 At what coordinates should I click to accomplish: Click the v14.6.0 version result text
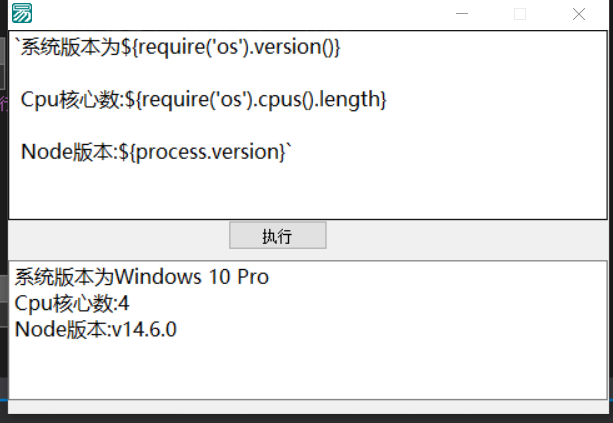click(x=144, y=330)
